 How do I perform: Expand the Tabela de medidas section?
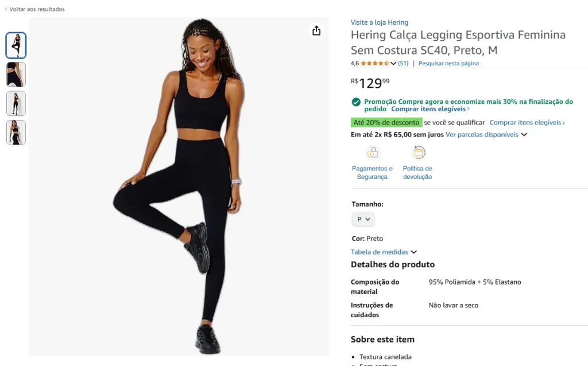pyautogui.click(x=384, y=252)
